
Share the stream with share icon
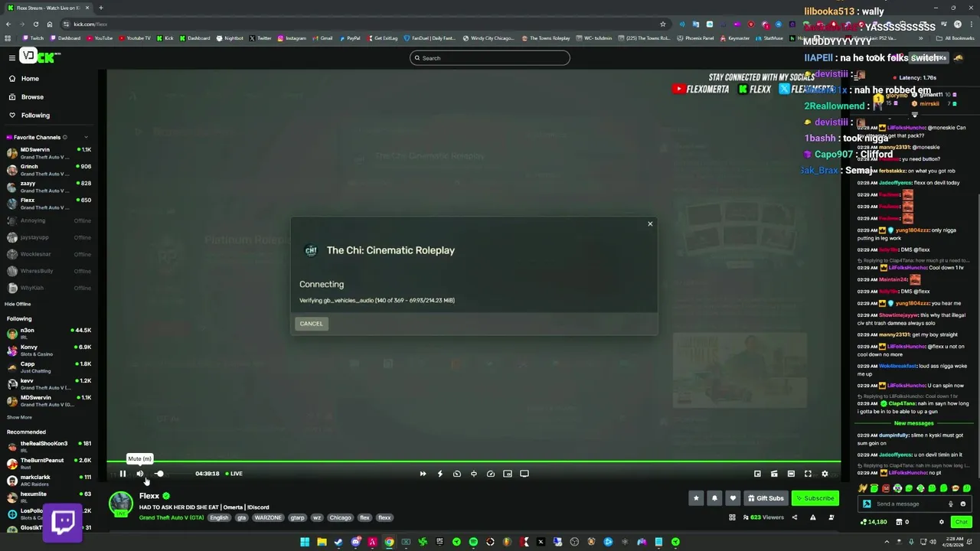coord(794,517)
